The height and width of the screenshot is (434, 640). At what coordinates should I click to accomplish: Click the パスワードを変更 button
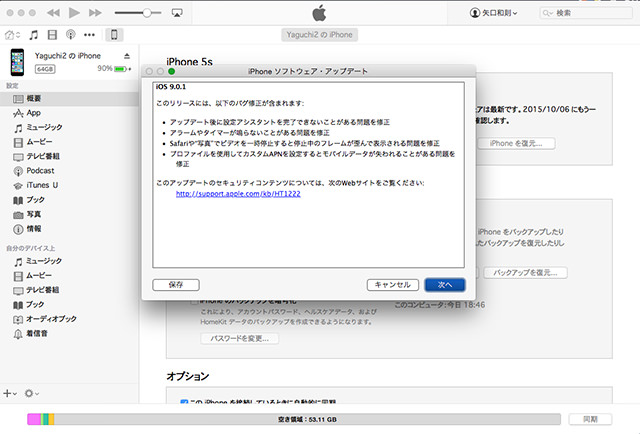(x=240, y=339)
